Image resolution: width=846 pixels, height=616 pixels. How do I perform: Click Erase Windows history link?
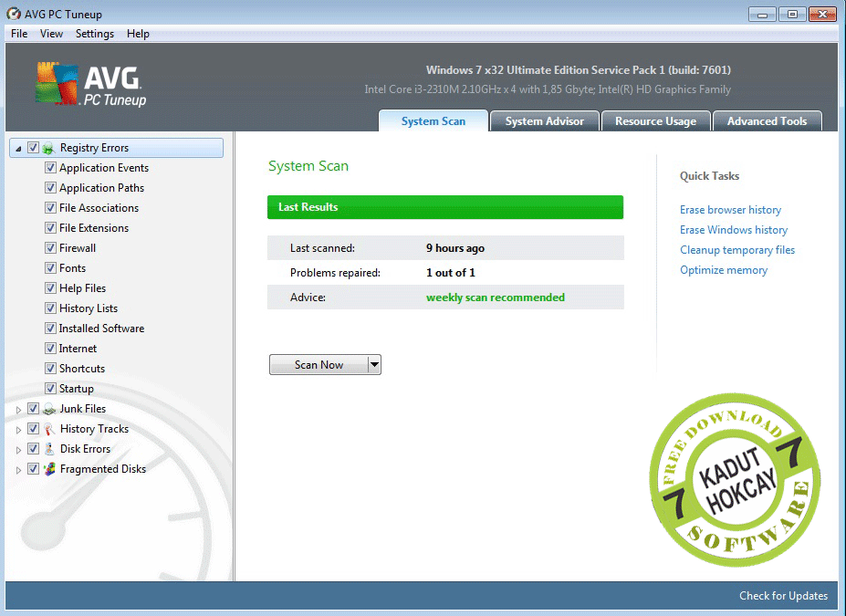click(x=733, y=230)
